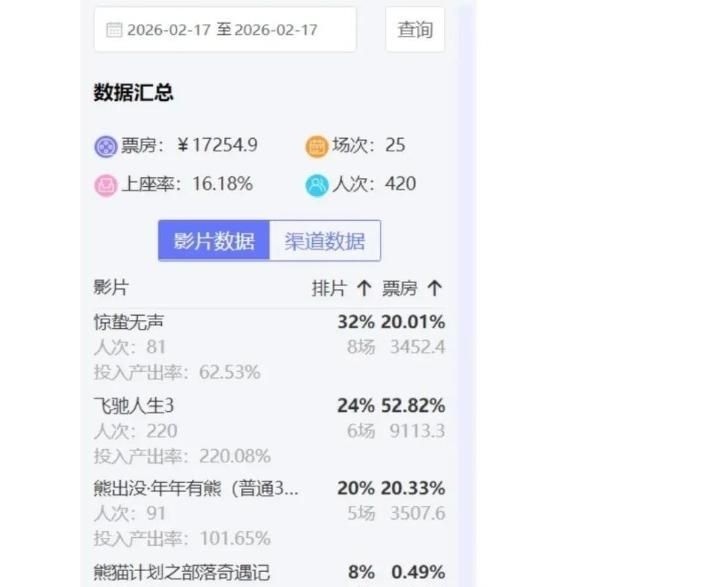Click the pink occupancy rate (上座率) icon

105,185
